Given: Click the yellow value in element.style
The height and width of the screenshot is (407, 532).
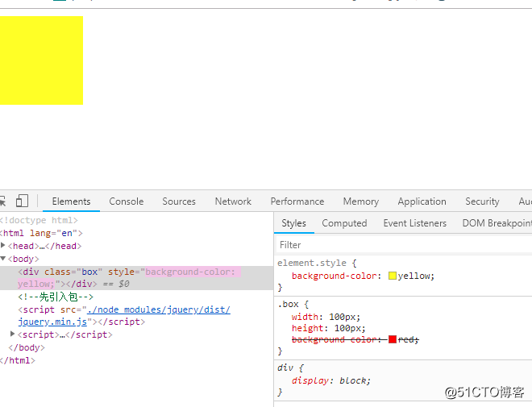Looking at the screenshot, I should click(x=416, y=276).
